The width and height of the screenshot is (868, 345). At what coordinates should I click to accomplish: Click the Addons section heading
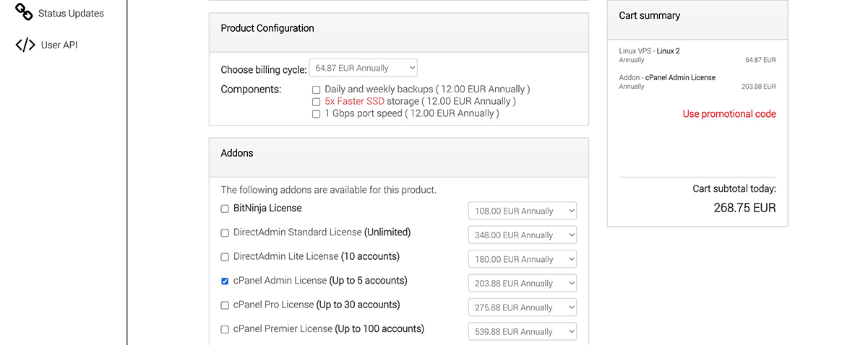coord(237,153)
